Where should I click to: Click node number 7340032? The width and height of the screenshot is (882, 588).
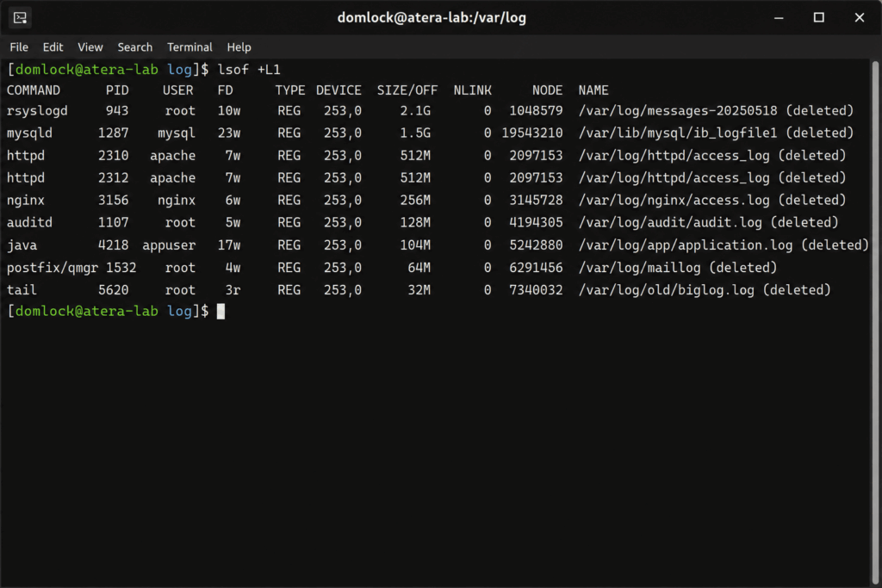coord(536,290)
